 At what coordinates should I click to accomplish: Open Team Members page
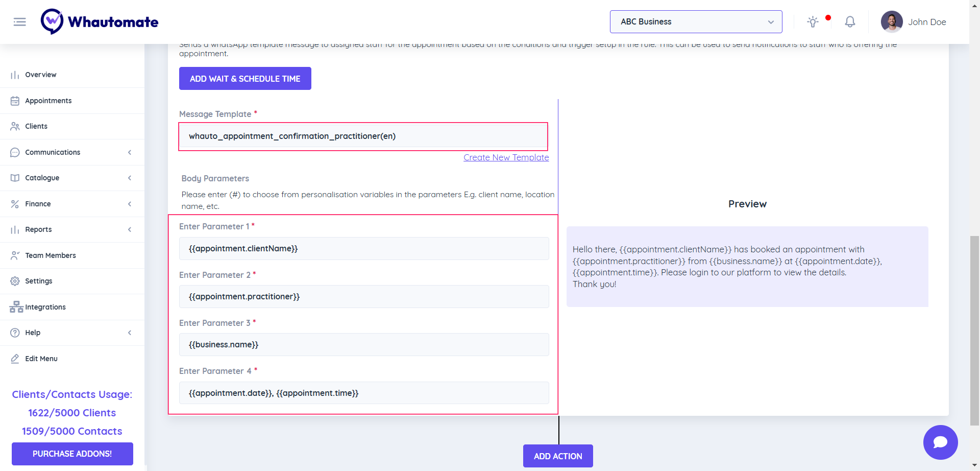tap(51, 255)
